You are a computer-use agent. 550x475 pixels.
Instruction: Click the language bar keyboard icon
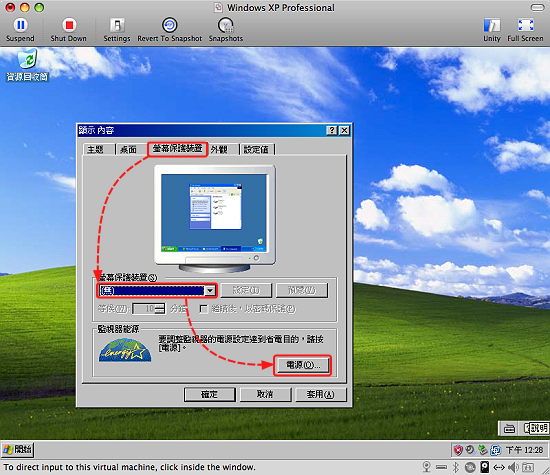pos(509,429)
